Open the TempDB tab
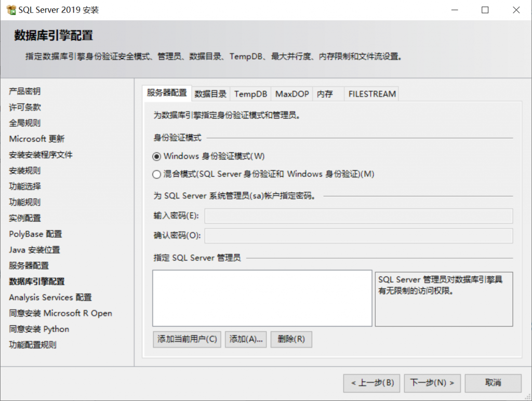 250,94
